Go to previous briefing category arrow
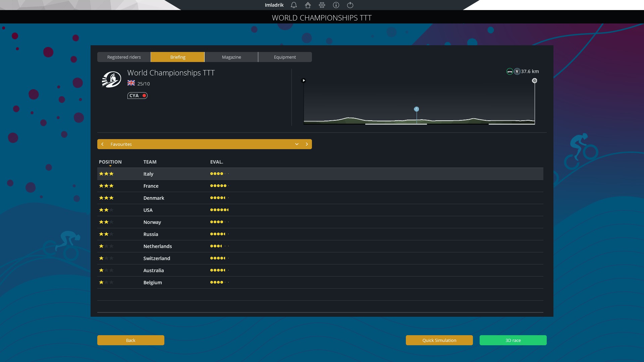The image size is (644, 362). pyautogui.click(x=103, y=144)
